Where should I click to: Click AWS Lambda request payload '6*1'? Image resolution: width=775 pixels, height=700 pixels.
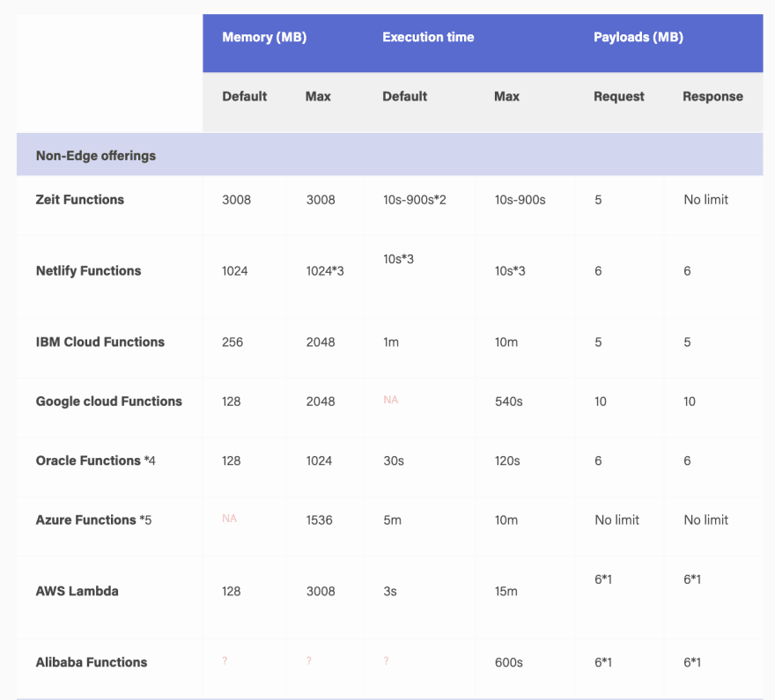pyautogui.click(x=603, y=579)
